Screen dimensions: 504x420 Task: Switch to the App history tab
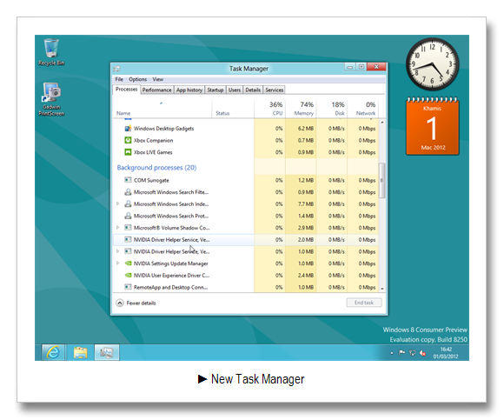pos(189,90)
